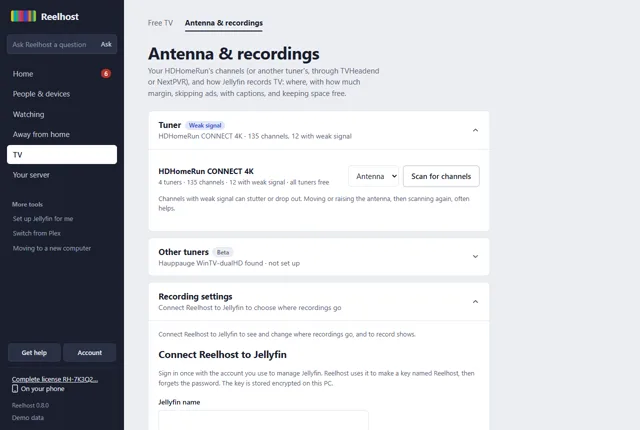The image size is (640, 430).
Task: Click the Weak signal badge
Action: click(205, 125)
